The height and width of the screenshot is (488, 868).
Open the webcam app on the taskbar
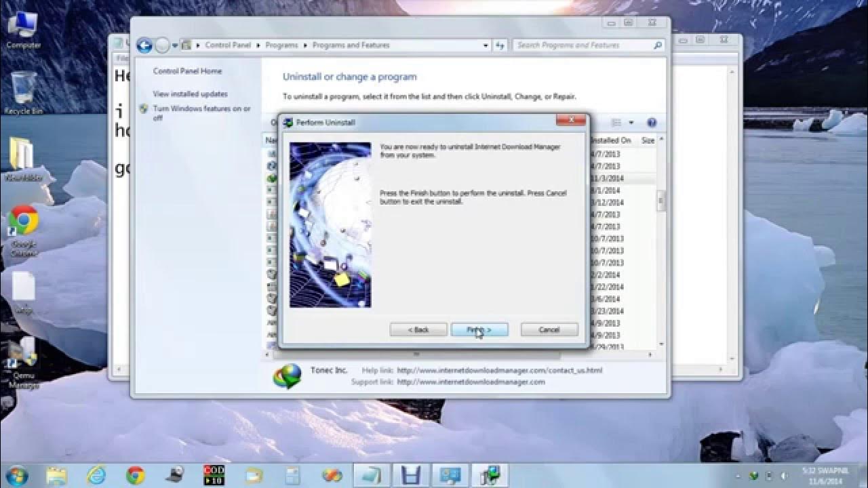point(175,475)
